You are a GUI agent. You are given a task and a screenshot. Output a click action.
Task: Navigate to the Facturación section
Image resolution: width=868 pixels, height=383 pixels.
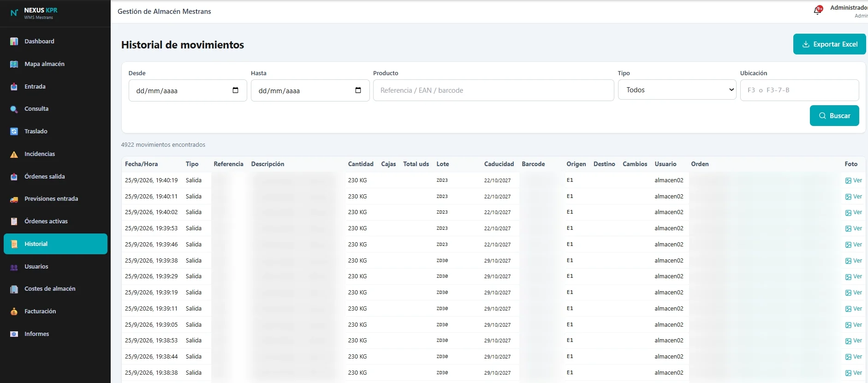click(x=55, y=311)
